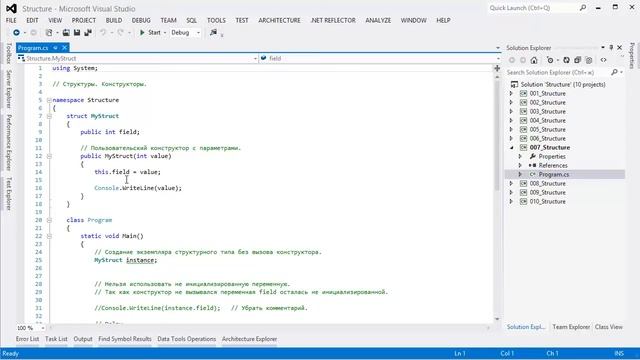Click the Solution Explorer Back icon
The width and height of the screenshot is (640, 360).
coord(512,60)
